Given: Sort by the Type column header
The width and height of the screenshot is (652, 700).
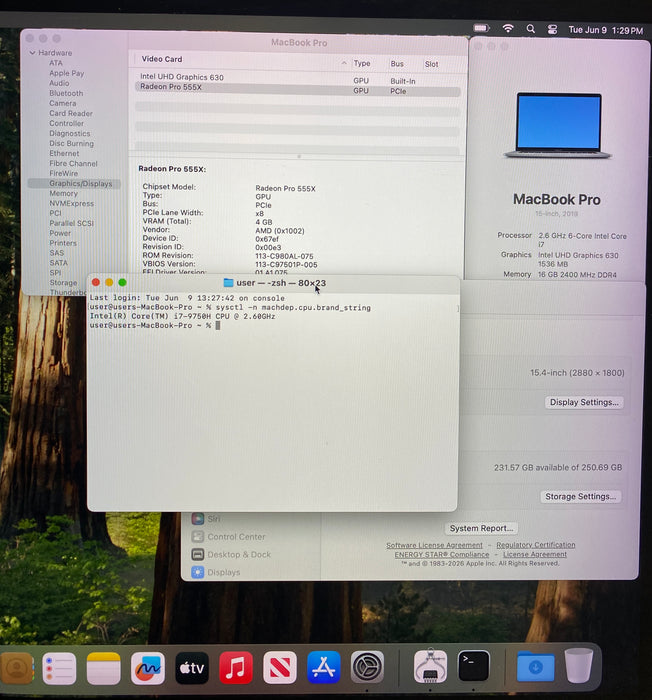Looking at the screenshot, I should 362,63.
